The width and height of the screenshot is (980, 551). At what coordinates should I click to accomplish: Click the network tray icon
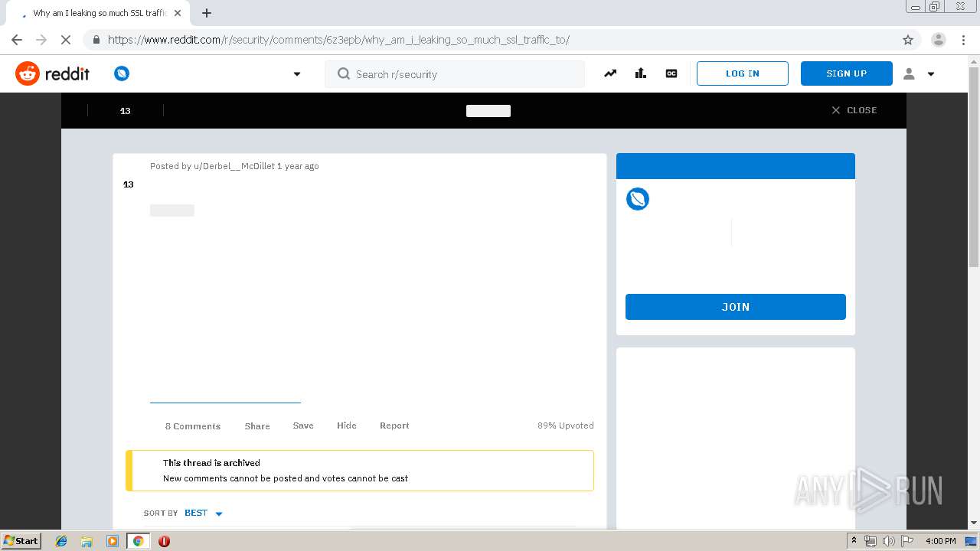[871, 541]
